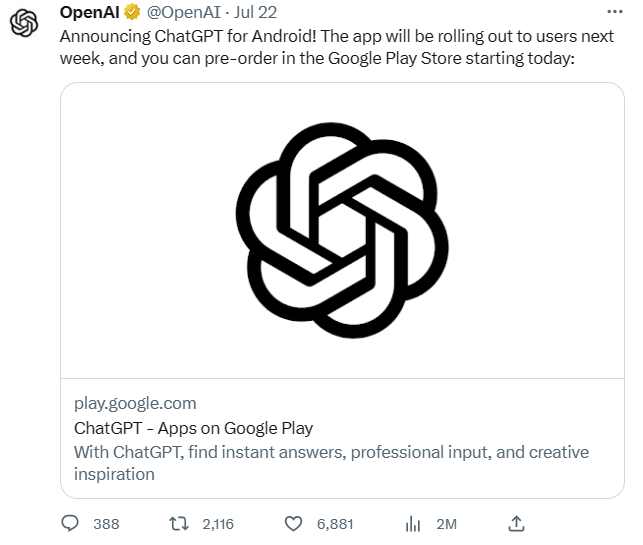
Task: Open the Jul 22 timestamp link
Action: [x=255, y=12]
